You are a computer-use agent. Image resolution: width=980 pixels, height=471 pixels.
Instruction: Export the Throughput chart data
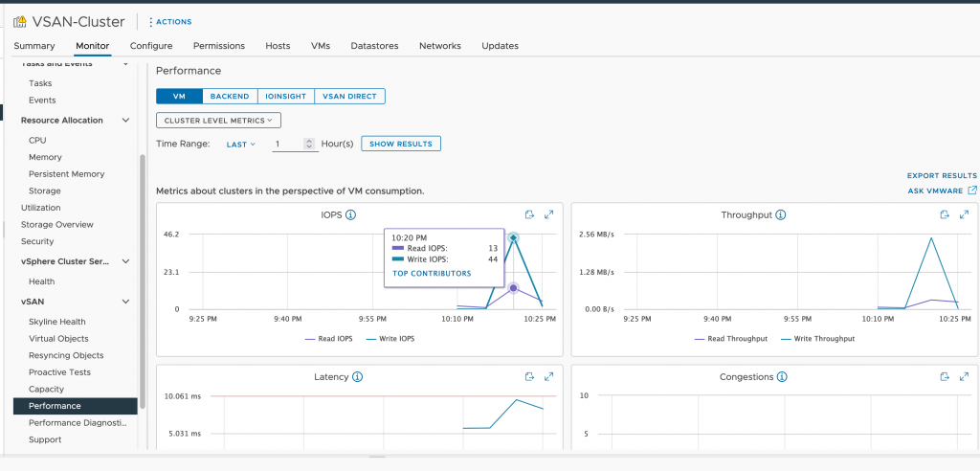point(945,214)
